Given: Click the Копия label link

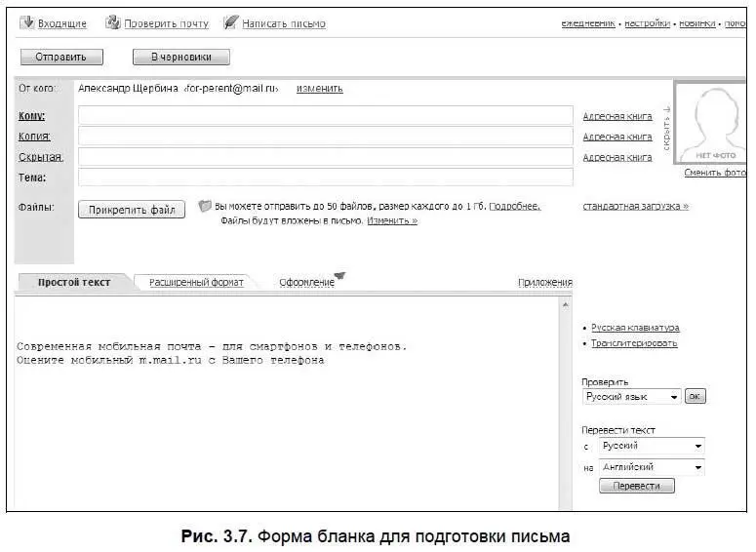Looking at the screenshot, I should [x=34, y=137].
